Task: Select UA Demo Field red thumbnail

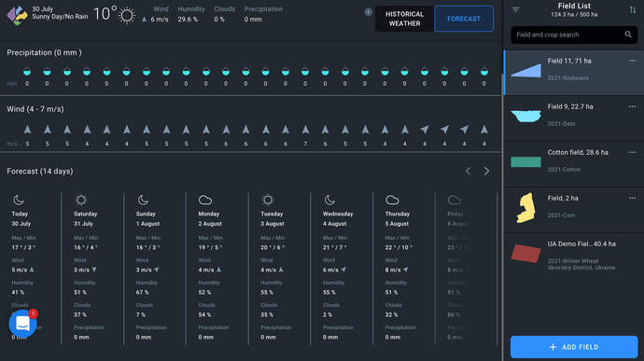Action: [x=526, y=253]
